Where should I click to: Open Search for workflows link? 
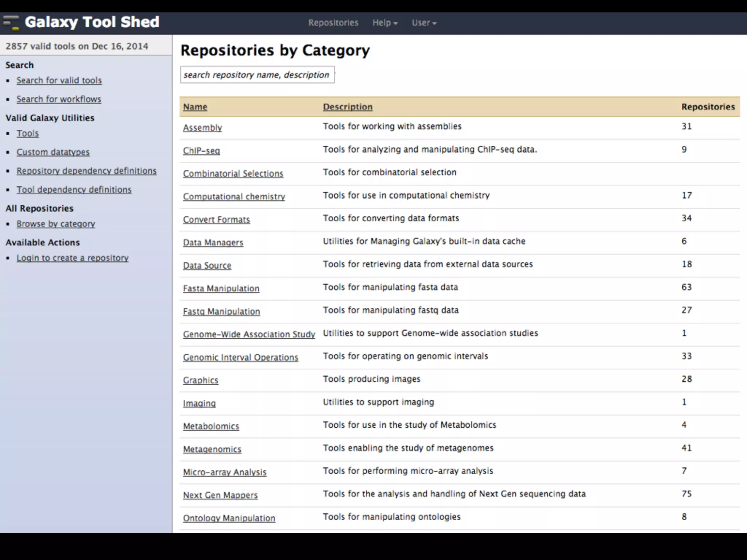(59, 99)
